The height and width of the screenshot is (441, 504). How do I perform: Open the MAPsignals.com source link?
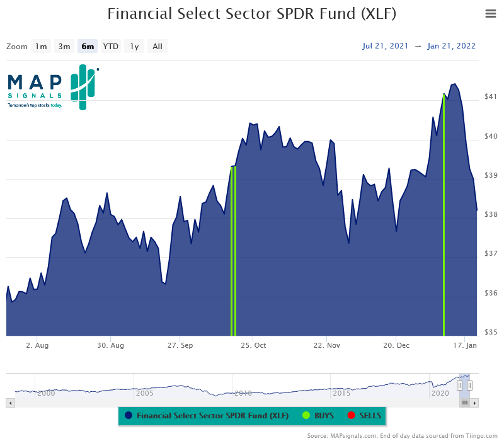click(x=351, y=434)
